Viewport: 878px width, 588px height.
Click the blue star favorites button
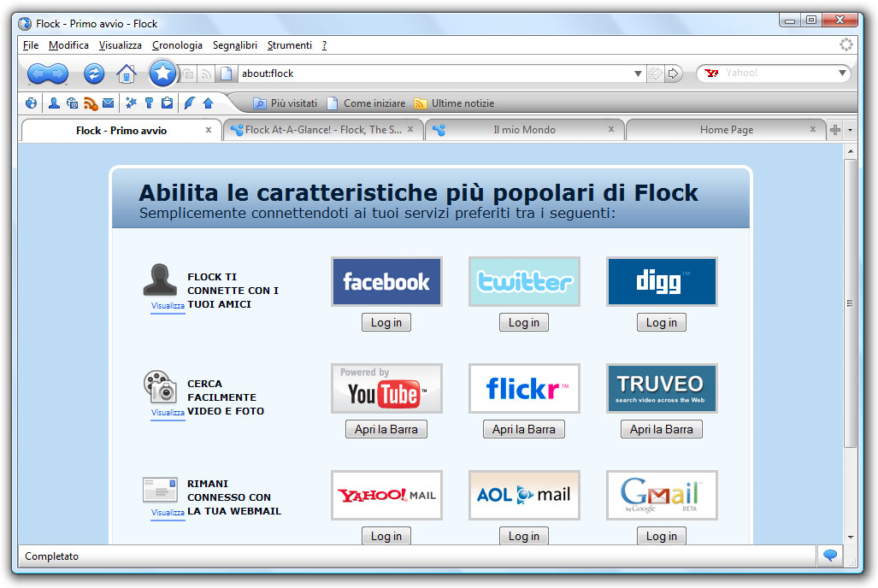tap(162, 73)
